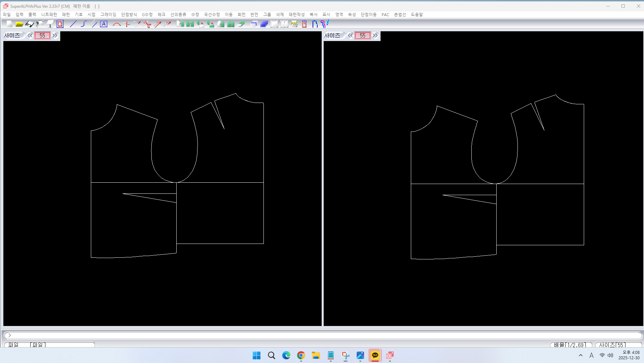644x363 pixels.
Task: Click the PAC toolbar icon
Action: click(294, 24)
